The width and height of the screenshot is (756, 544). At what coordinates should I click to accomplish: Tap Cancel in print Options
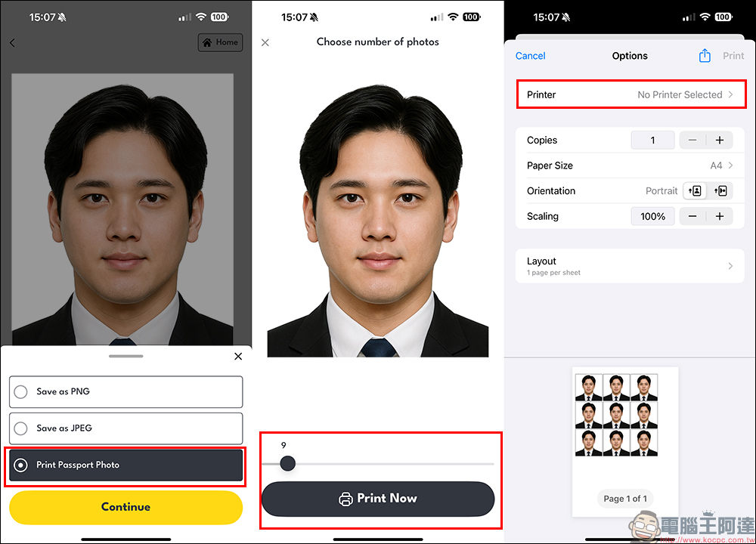(531, 56)
